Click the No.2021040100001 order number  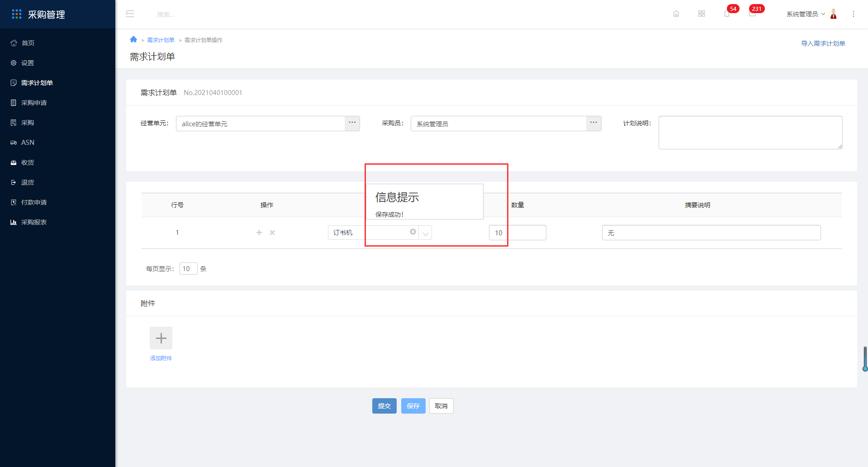[x=213, y=92]
